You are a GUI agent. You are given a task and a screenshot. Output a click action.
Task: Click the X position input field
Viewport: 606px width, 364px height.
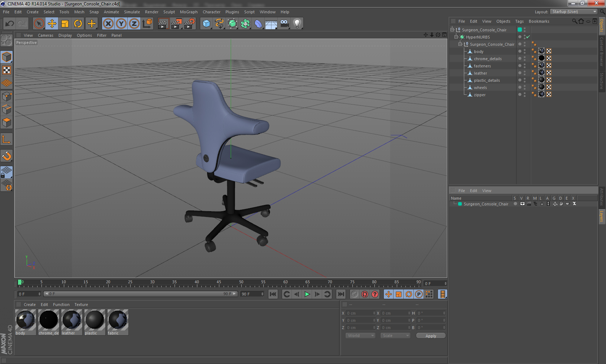[x=361, y=313]
